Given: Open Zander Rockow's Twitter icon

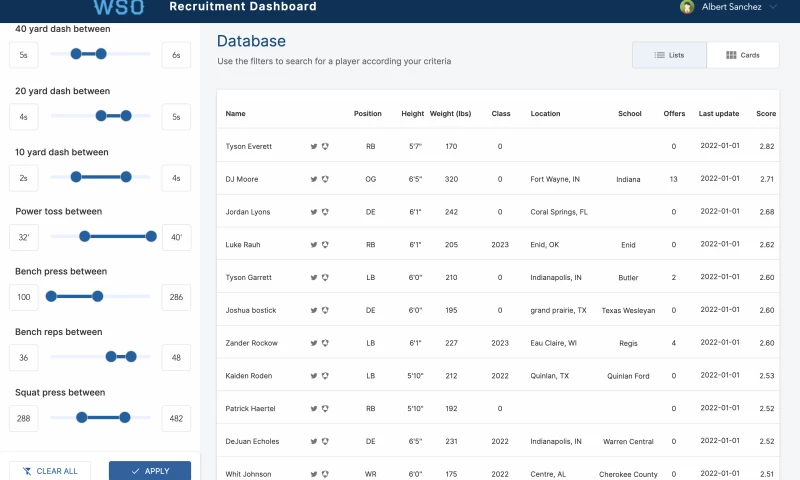Looking at the screenshot, I should point(314,343).
